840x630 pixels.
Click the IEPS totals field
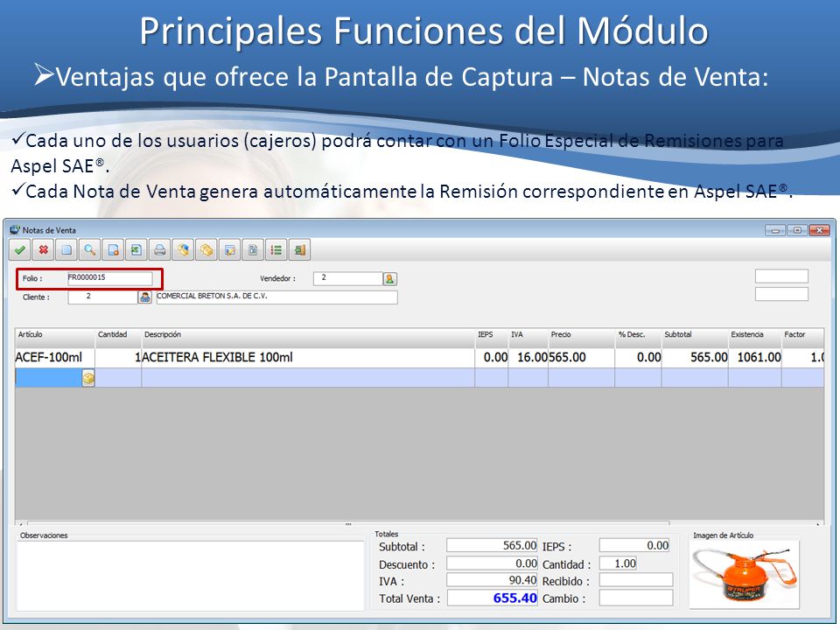(x=634, y=545)
